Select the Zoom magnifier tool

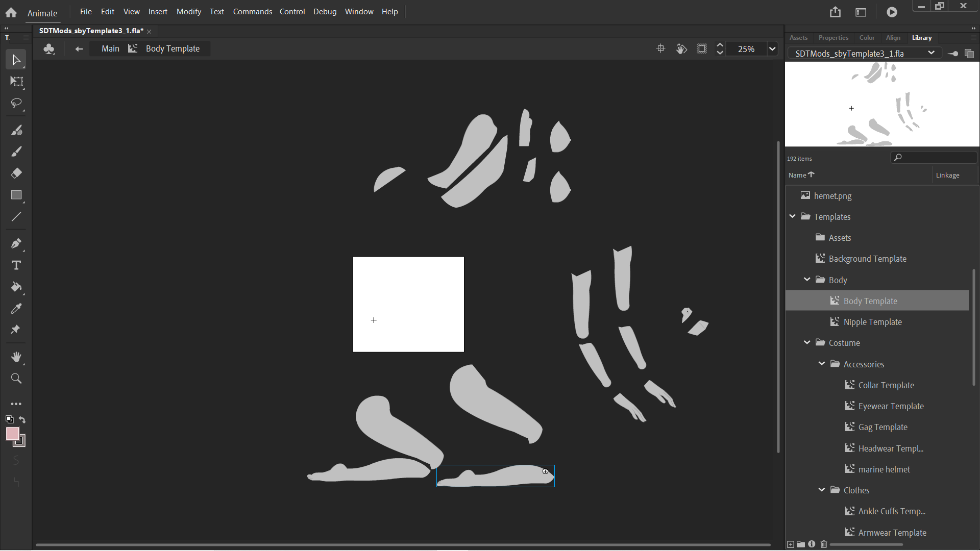[x=16, y=379]
